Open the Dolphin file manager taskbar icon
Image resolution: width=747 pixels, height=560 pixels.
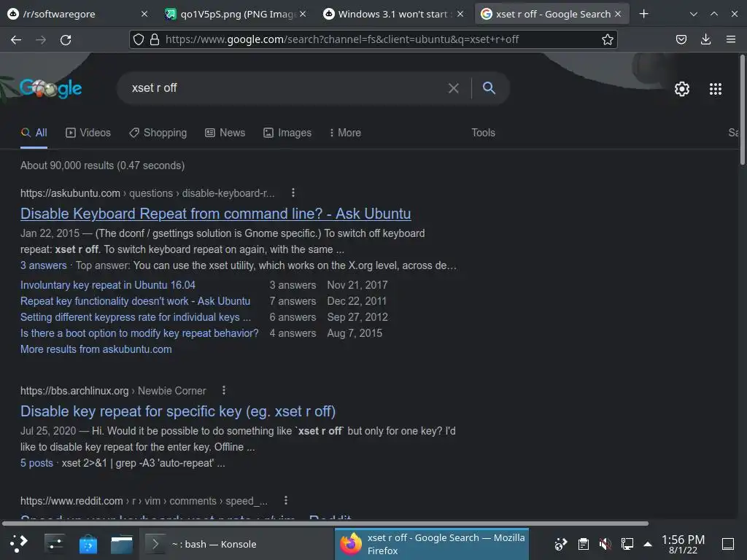[x=122, y=543]
